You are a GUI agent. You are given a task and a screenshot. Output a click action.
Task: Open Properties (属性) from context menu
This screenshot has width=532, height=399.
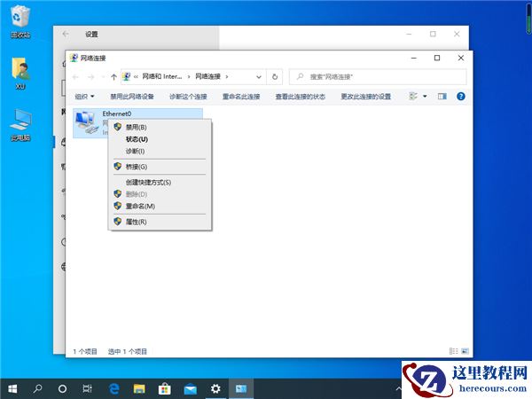pyautogui.click(x=160, y=222)
